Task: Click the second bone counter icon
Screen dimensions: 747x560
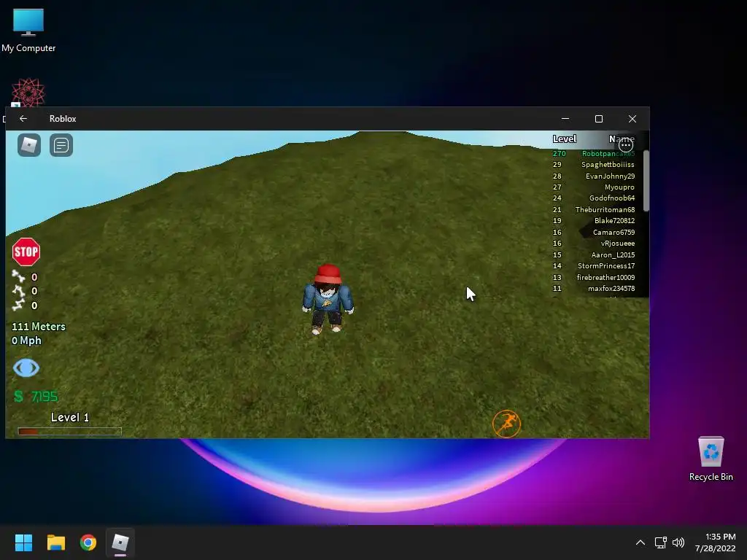Action: click(18, 290)
